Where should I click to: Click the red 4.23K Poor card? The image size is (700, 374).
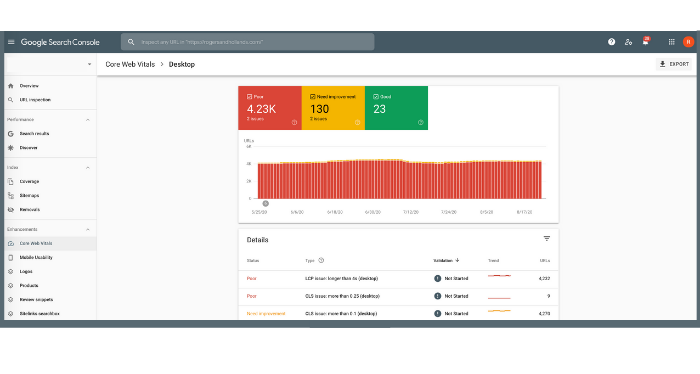click(x=270, y=108)
